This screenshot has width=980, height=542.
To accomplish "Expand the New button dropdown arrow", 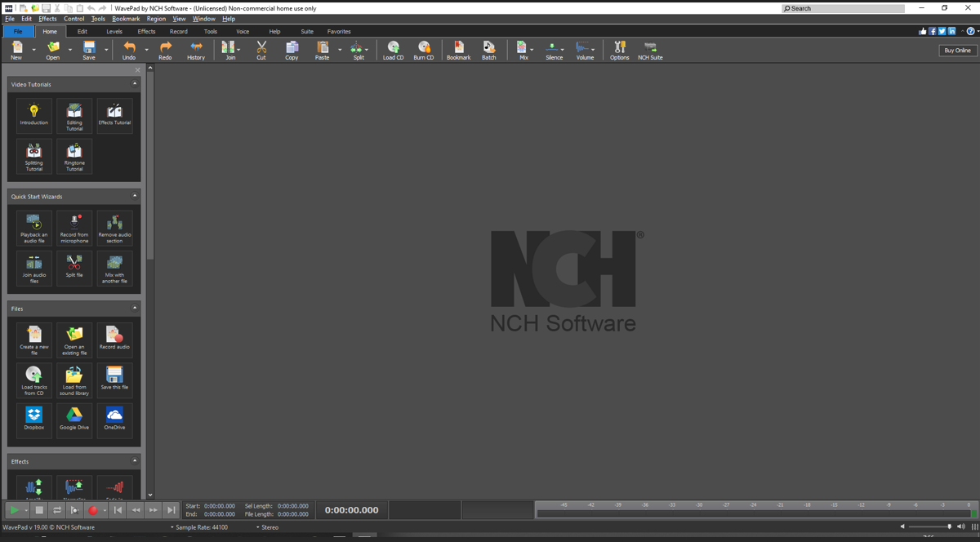I will (35, 50).
